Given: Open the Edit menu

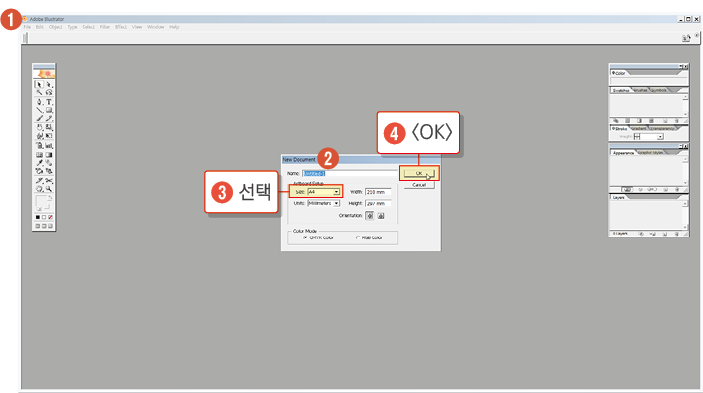Looking at the screenshot, I should pyautogui.click(x=40, y=27).
